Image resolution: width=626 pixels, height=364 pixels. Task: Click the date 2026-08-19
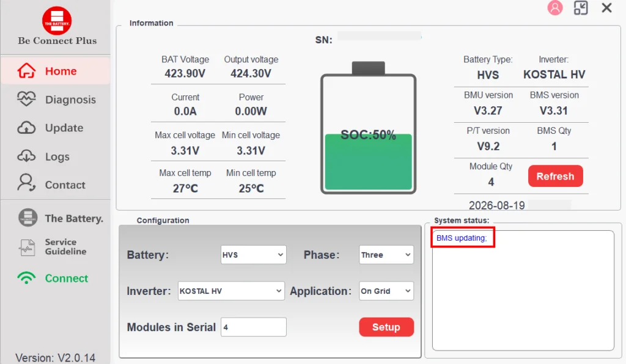coord(496,205)
